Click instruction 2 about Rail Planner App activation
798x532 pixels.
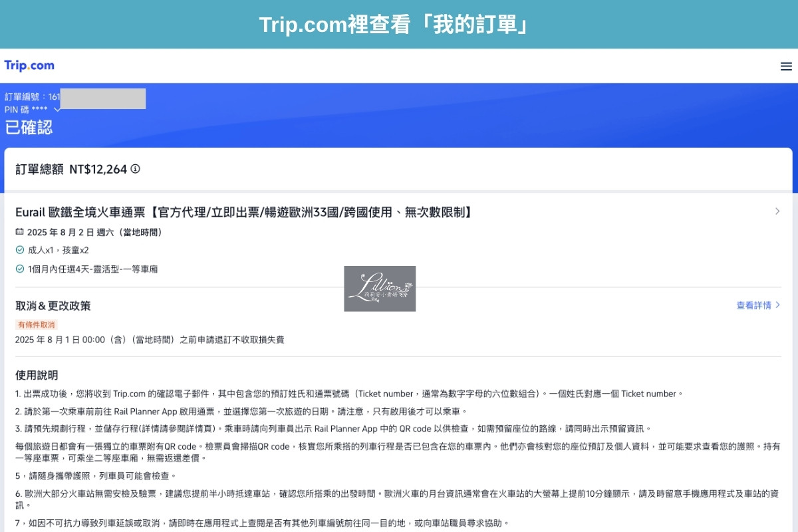pos(241,412)
